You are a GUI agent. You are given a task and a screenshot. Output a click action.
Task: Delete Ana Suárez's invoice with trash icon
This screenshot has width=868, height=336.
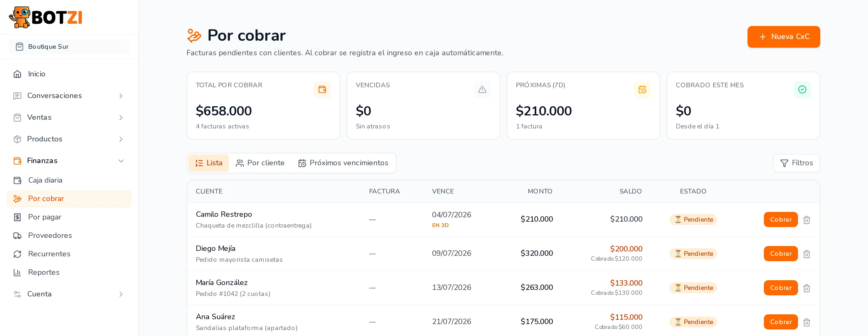tap(806, 322)
